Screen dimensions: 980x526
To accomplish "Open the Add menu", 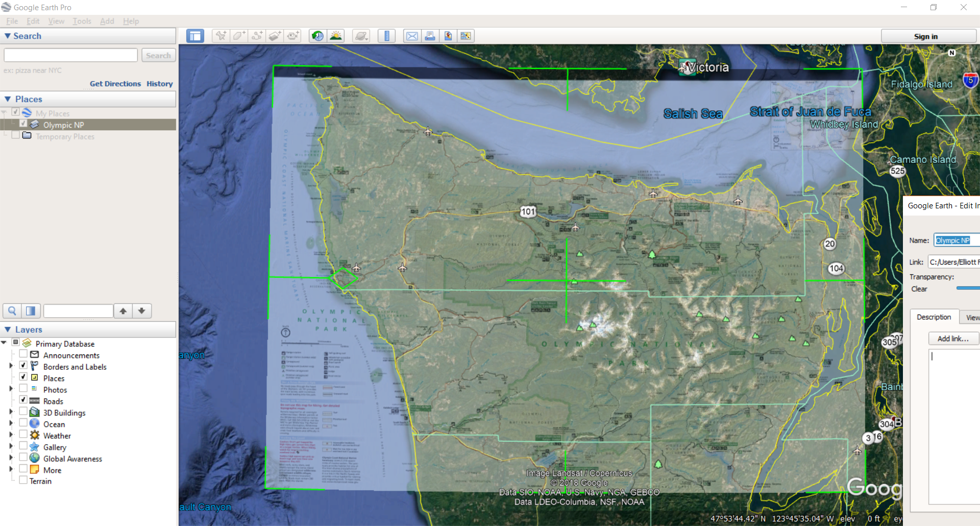I will (107, 21).
